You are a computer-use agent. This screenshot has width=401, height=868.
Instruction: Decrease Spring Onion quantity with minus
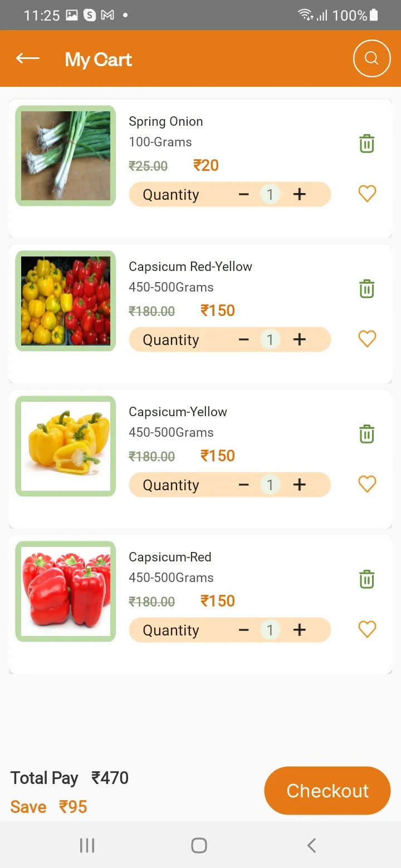pos(243,194)
